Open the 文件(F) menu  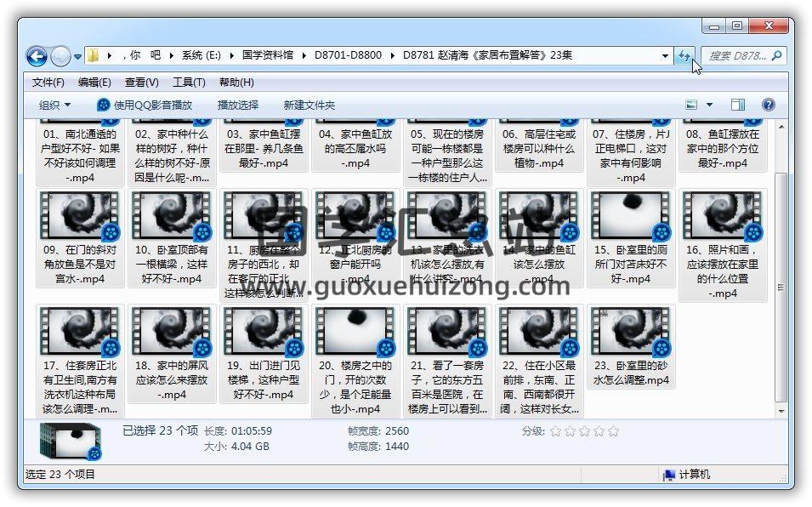[48, 83]
